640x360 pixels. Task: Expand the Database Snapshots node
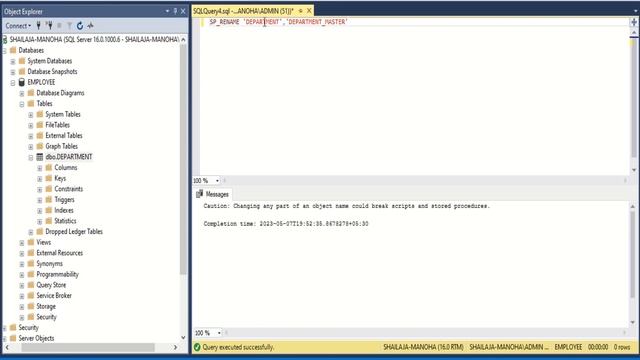click(x=13, y=72)
